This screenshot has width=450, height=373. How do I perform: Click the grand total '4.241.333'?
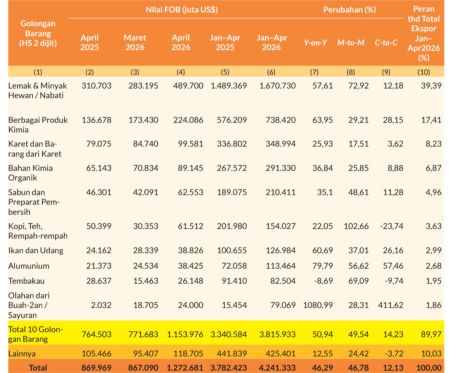pyautogui.click(x=277, y=368)
